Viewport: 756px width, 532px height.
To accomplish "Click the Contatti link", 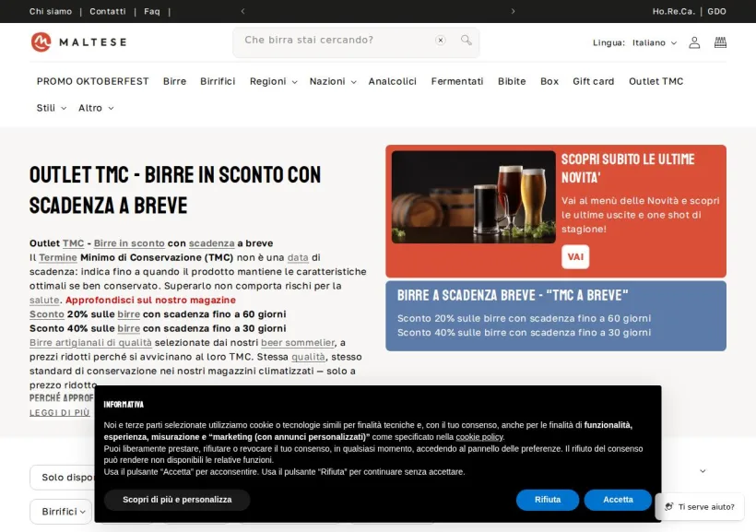I will pos(108,12).
